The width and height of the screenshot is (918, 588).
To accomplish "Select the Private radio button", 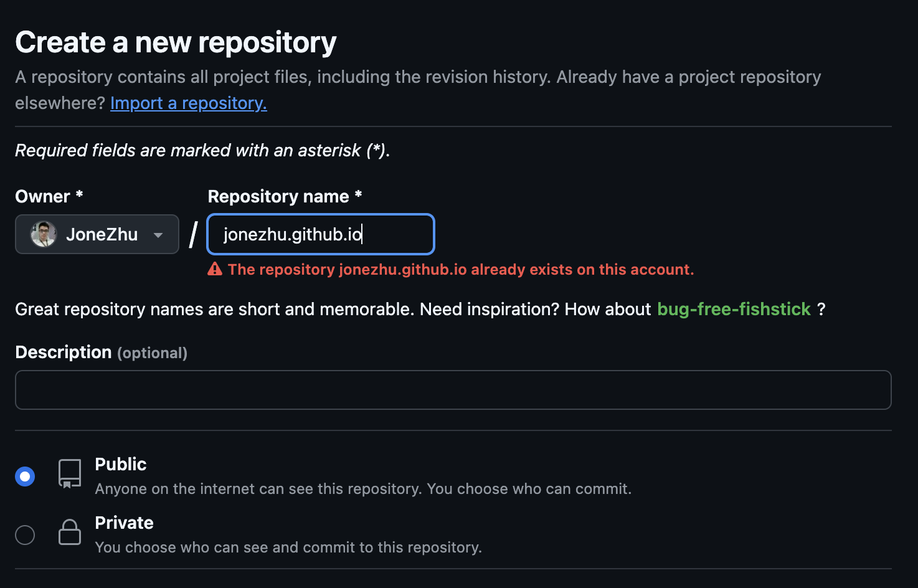I will [x=25, y=535].
